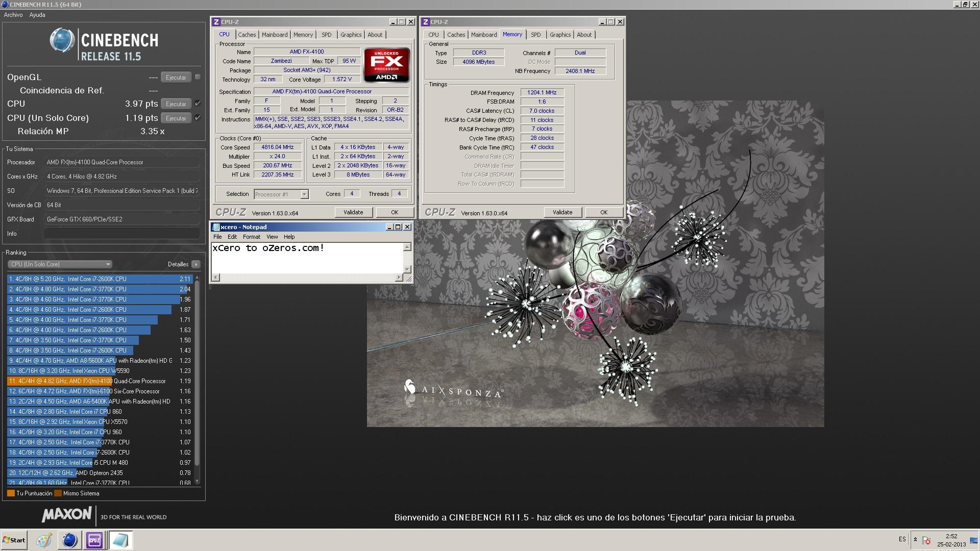Open CPU tab in right CPU-Z window

433,35
